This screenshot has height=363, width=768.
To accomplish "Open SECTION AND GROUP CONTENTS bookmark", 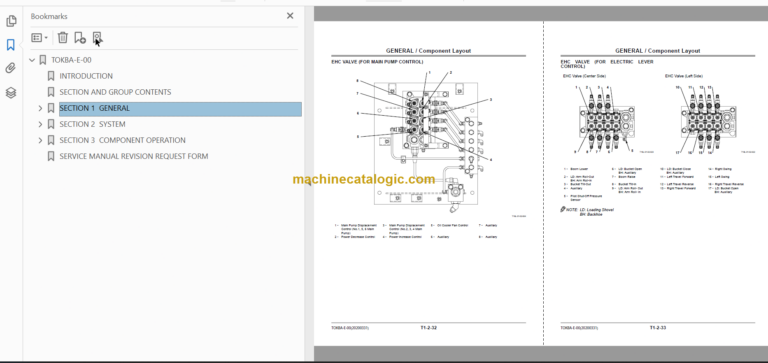I will point(115,92).
